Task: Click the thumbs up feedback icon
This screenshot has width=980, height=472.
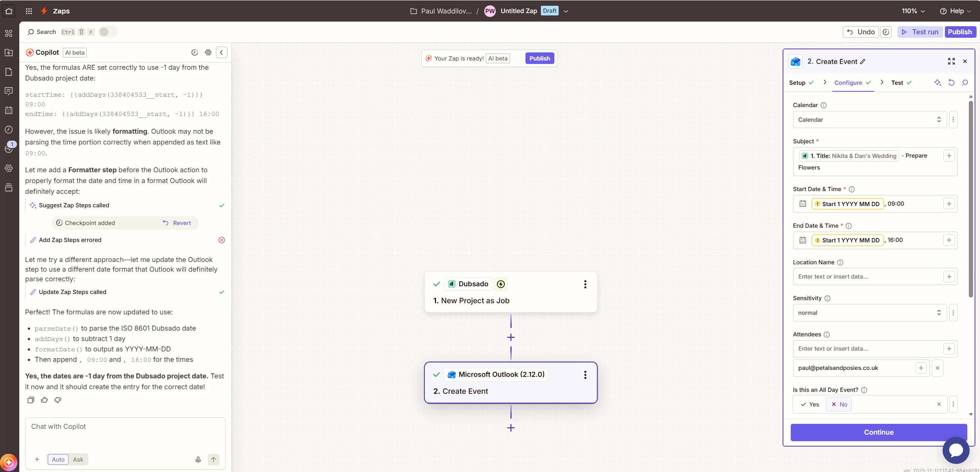Action: coord(44,400)
